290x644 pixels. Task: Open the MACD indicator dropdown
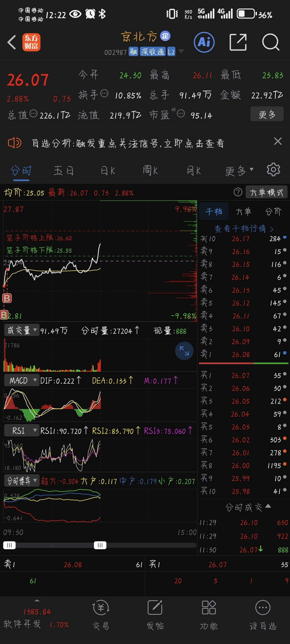point(21,380)
